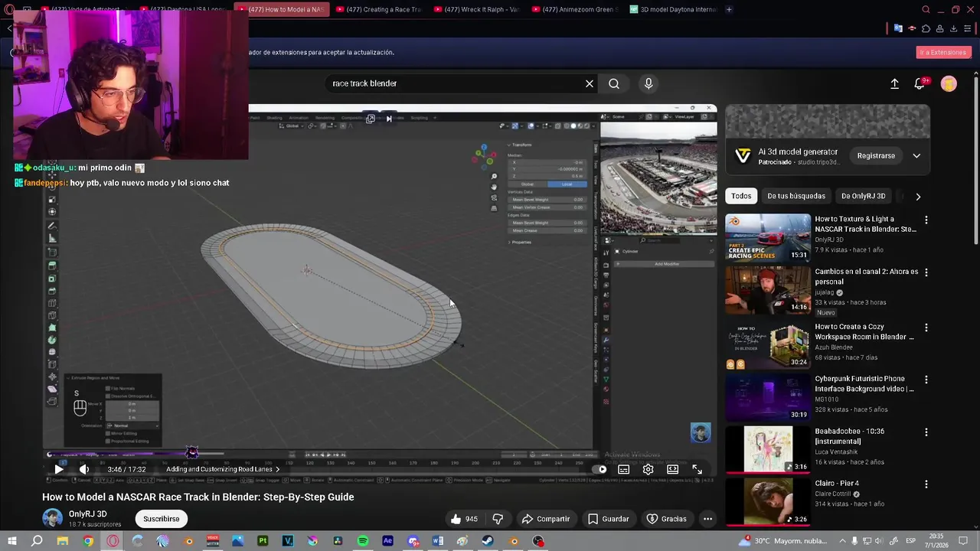Open options for 'Beabadoobee - 10:36' video
The height and width of the screenshot is (551, 980).
[926, 432]
